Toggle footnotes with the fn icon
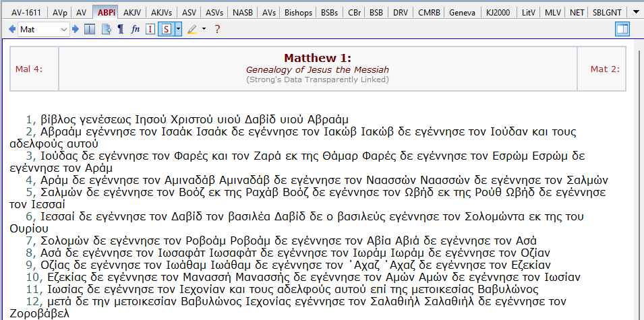The height and width of the screenshot is (320, 644). coord(136,29)
